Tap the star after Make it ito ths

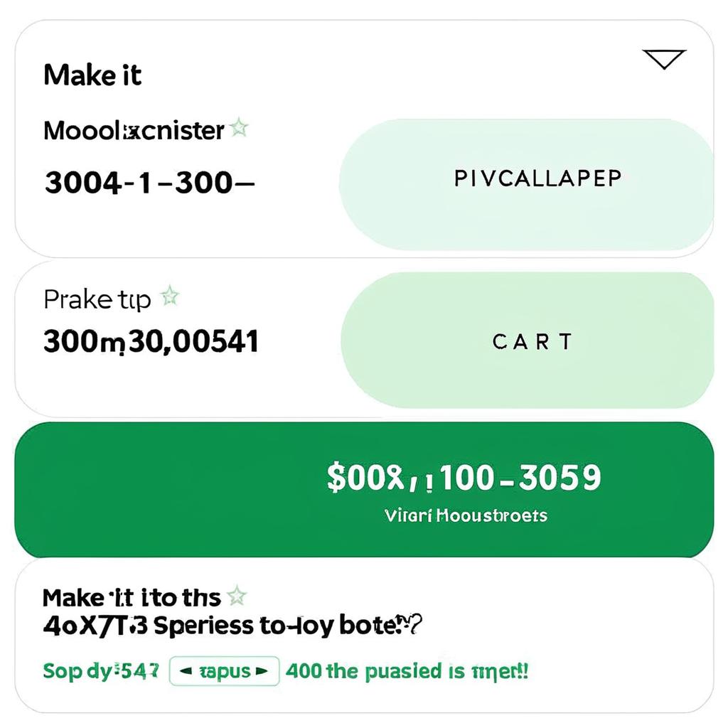click(237, 595)
